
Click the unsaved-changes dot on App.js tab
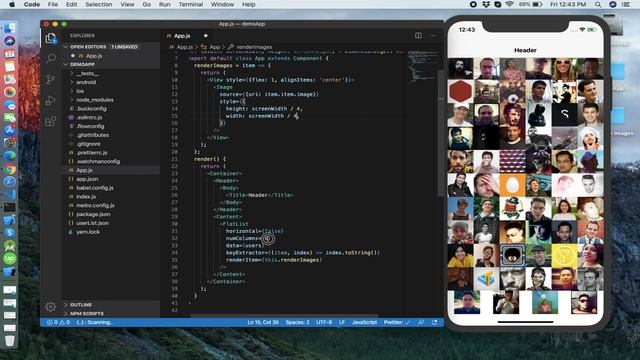206,36
